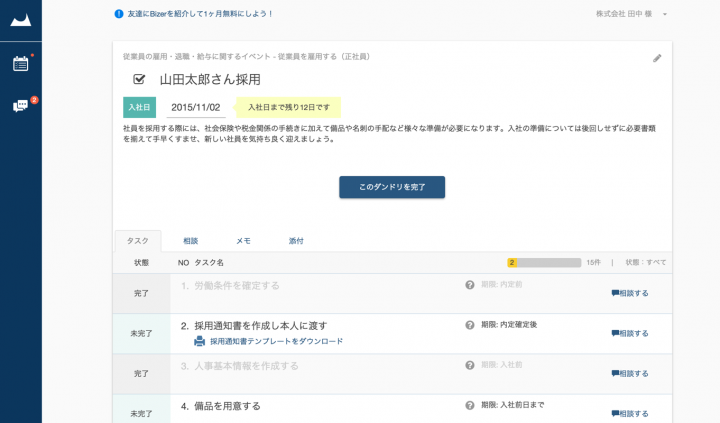Click the このダンドリを完了 button
Screen dimensions: 720x423
(392, 187)
